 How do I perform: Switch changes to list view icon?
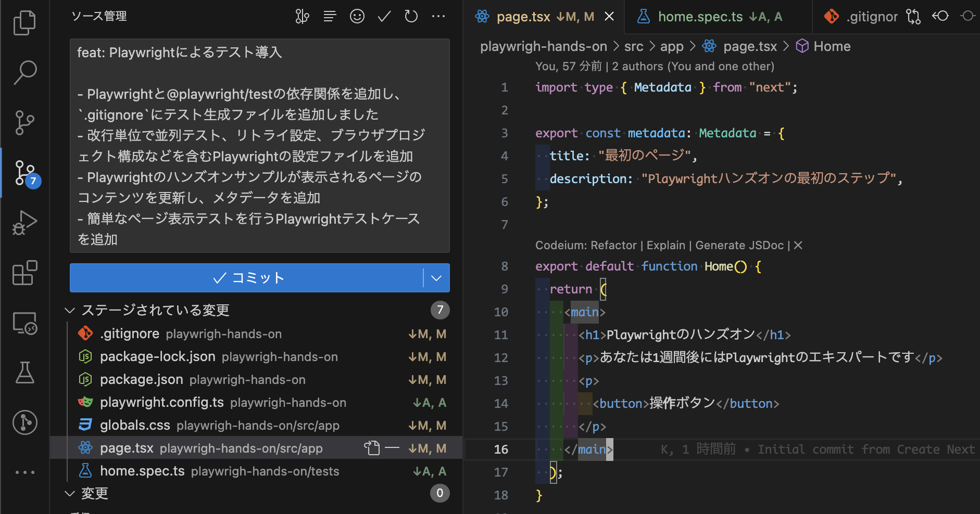click(330, 16)
